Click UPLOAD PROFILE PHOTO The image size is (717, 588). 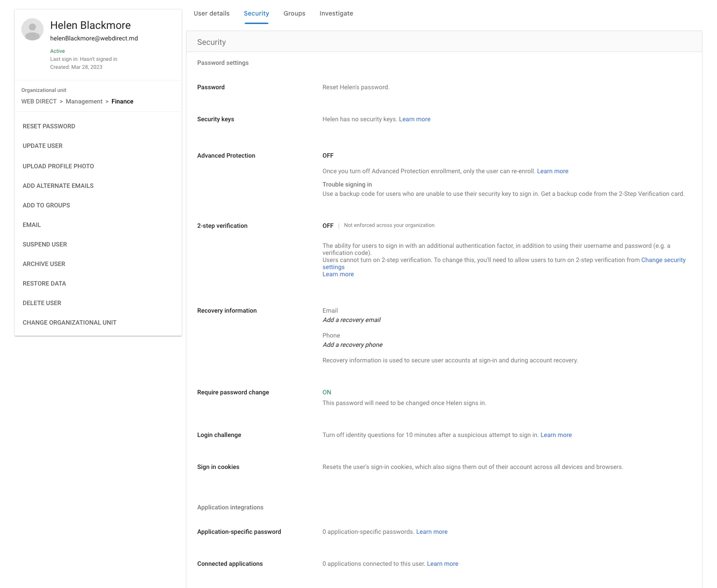point(58,166)
